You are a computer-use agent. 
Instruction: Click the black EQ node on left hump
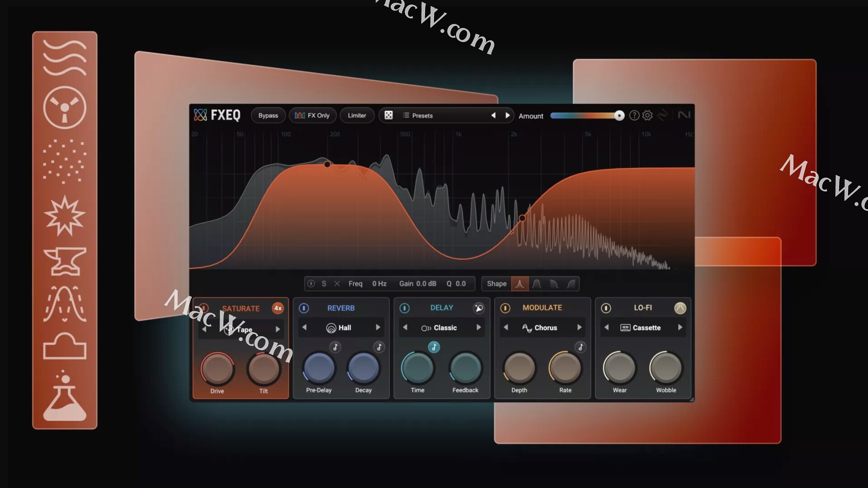[x=327, y=164]
